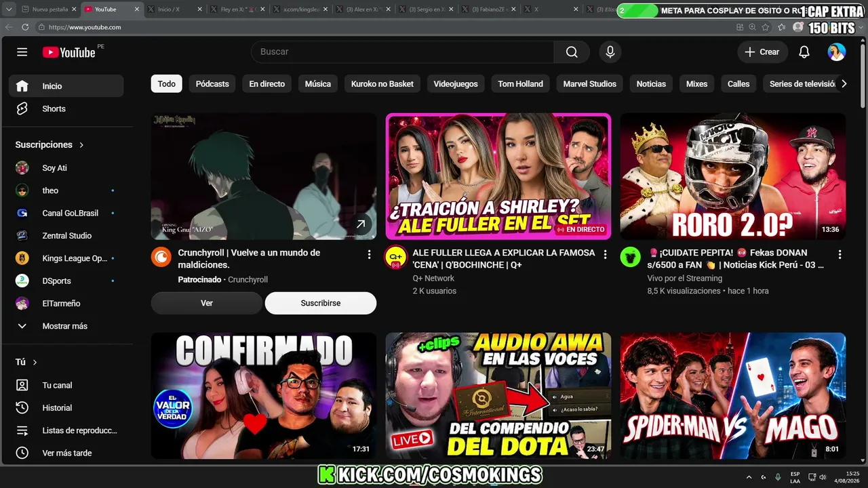Expand the Suscripciones section chevron
Image resolution: width=868 pixels, height=488 pixels.
81,145
